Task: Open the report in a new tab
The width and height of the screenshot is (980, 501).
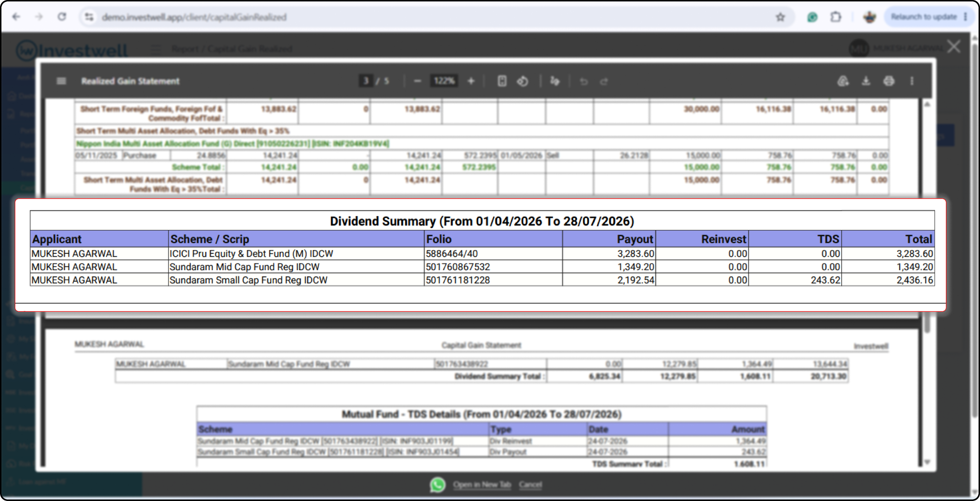Action: pyautogui.click(x=482, y=485)
